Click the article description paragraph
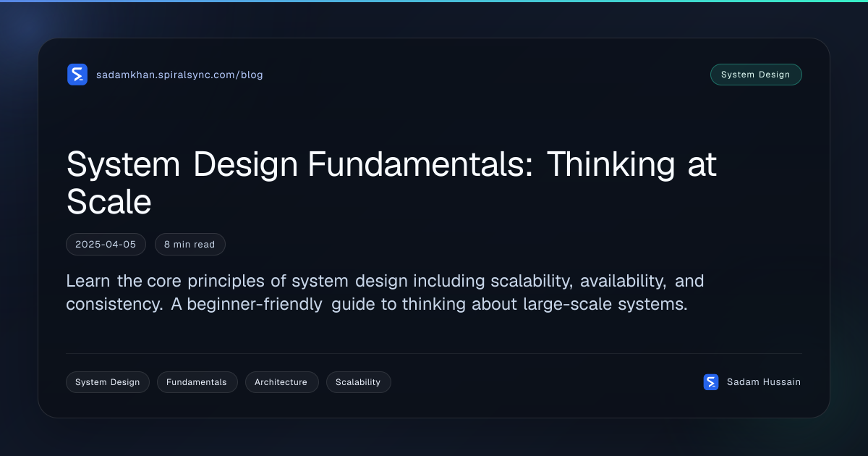The height and width of the screenshot is (456, 868). tap(385, 292)
